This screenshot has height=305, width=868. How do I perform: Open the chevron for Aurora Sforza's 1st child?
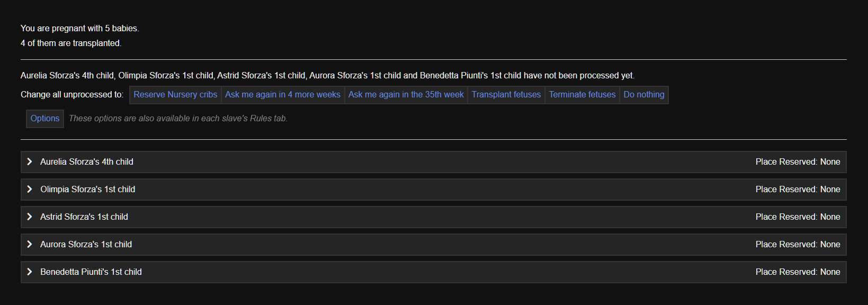[30, 245]
